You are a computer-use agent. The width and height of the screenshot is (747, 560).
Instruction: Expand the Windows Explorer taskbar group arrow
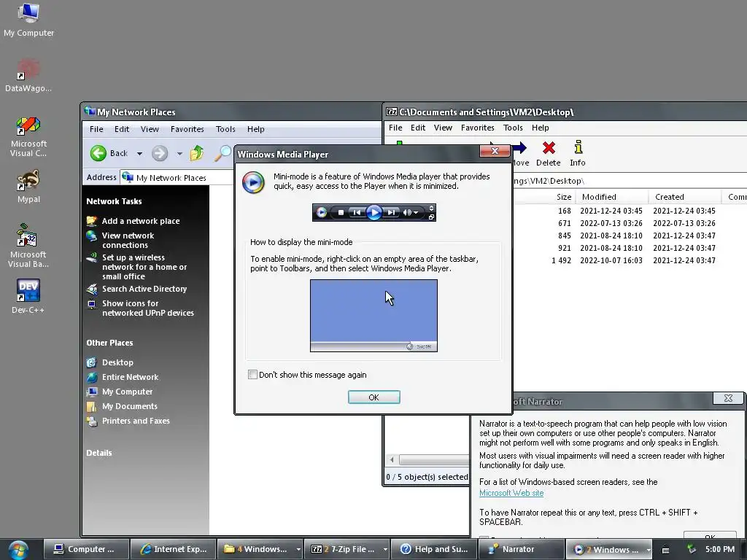tap(298, 549)
